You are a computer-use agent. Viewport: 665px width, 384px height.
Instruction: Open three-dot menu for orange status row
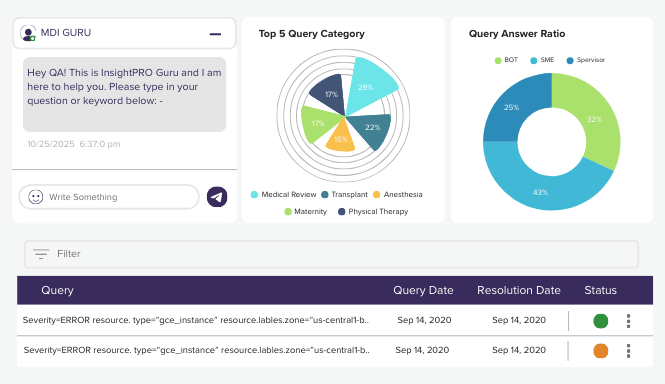tap(629, 351)
